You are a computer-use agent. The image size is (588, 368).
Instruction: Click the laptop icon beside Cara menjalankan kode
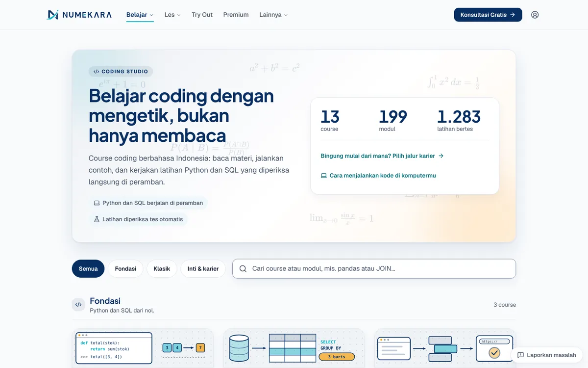pos(323,176)
